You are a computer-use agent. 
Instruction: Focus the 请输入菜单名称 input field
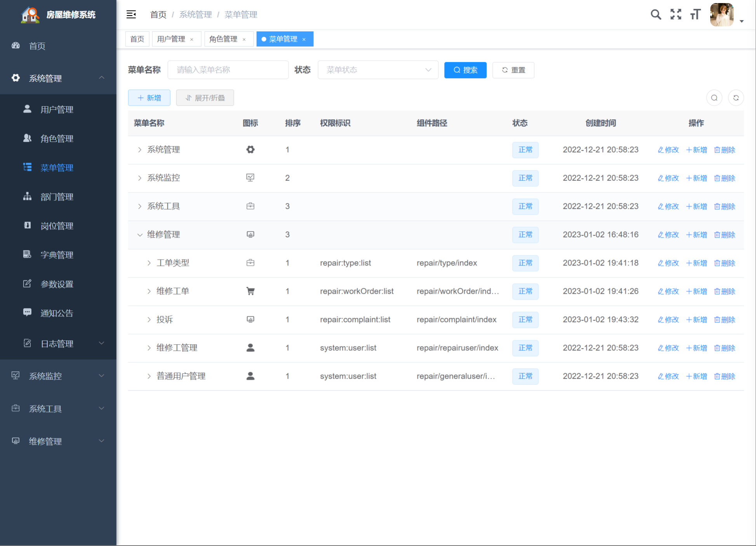pyautogui.click(x=228, y=70)
